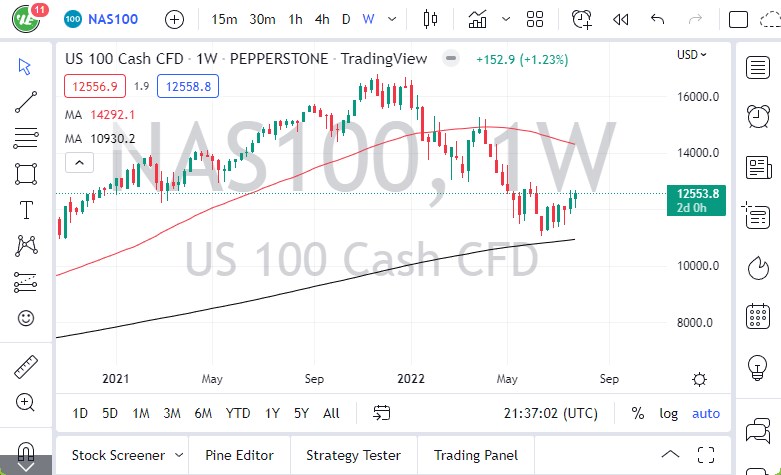Set the date range to YTD
This screenshot has width=781, height=475.
[x=238, y=413]
